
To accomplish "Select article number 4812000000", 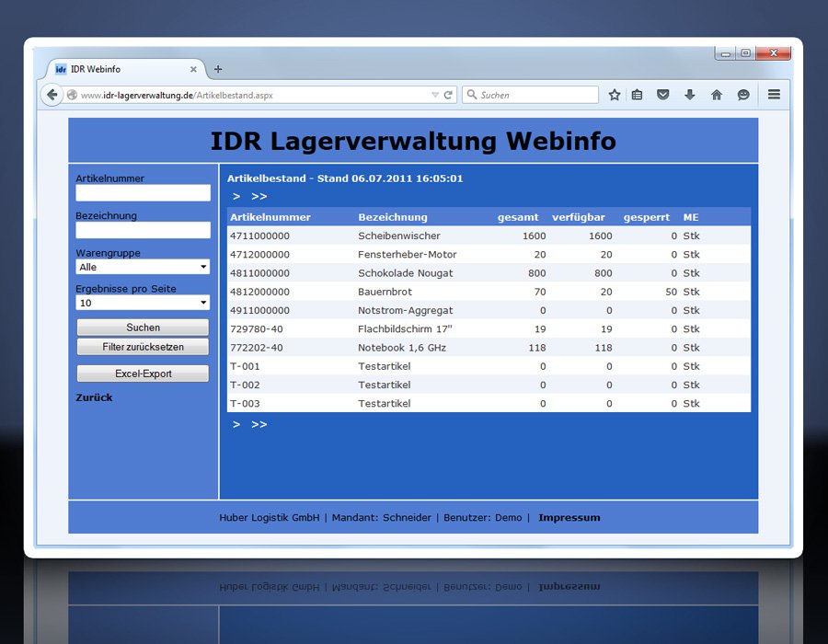I will coord(259,292).
